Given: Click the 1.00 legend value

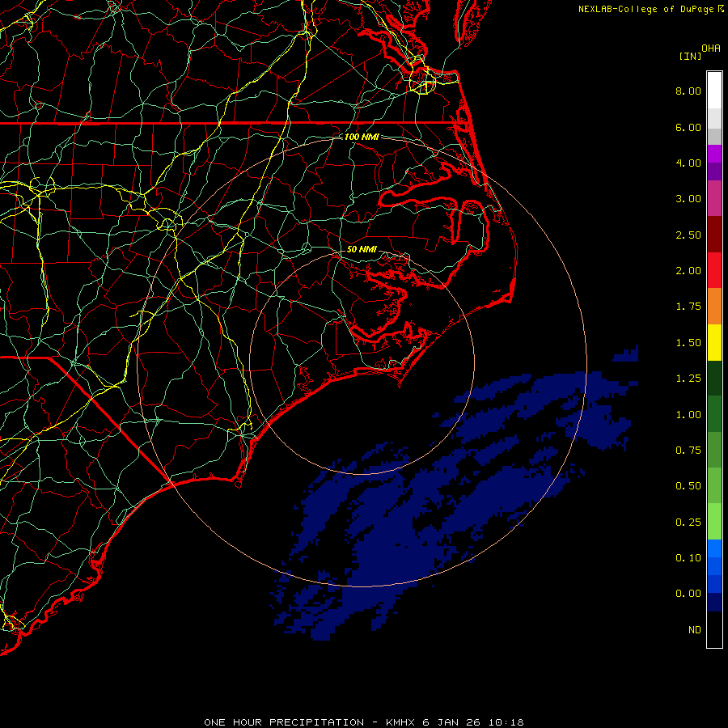Looking at the screenshot, I should 688,415.
